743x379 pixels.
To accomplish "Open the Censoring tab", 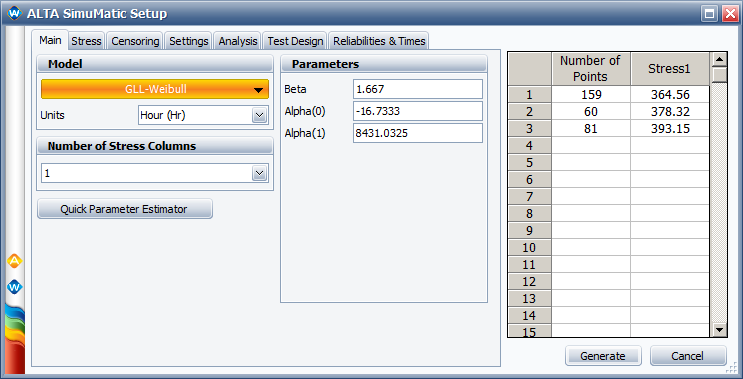I will point(135,41).
